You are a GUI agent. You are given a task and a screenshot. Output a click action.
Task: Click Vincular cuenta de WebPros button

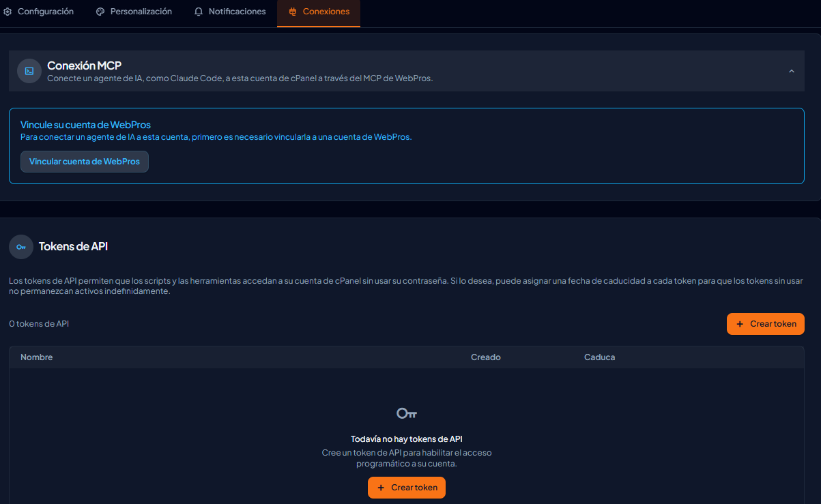[x=85, y=162]
